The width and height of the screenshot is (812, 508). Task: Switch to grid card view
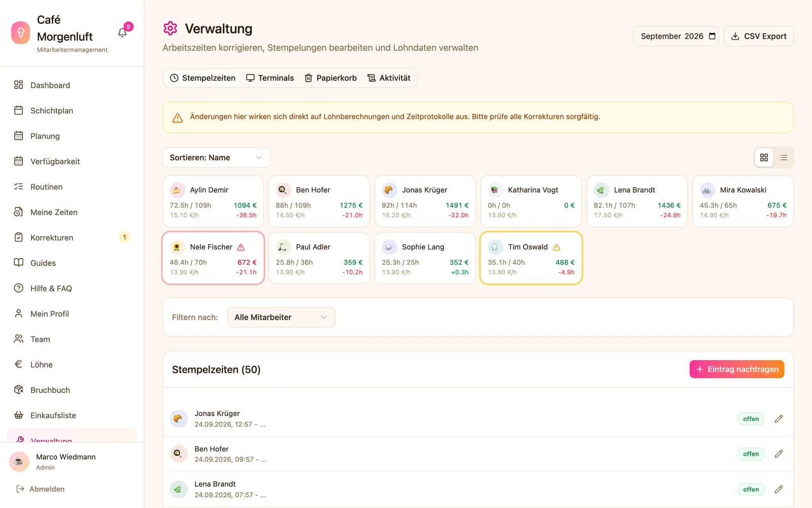[764, 157]
